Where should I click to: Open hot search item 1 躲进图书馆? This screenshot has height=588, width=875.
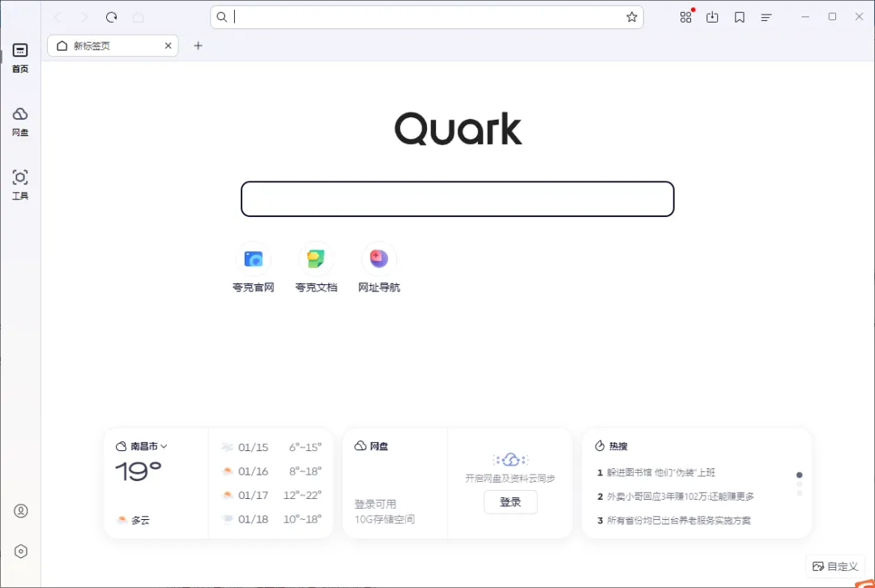(656, 472)
